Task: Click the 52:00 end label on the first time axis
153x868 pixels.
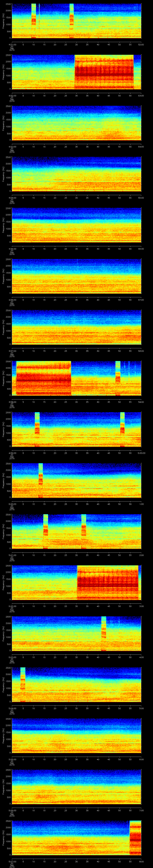Action: 141,44
